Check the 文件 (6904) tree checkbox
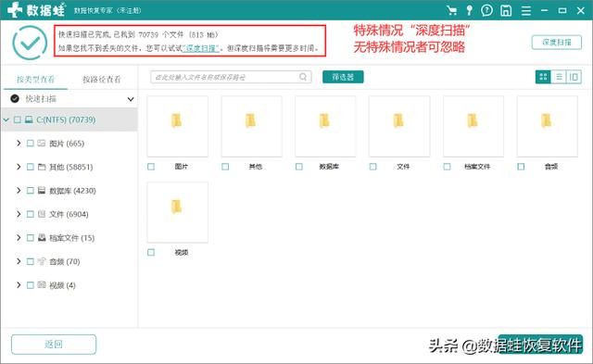593x364 pixels. tap(31, 214)
